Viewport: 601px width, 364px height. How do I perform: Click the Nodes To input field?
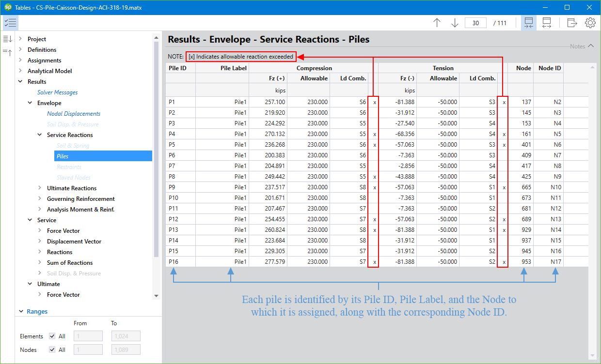pyautogui.click(x=126, y=350)
